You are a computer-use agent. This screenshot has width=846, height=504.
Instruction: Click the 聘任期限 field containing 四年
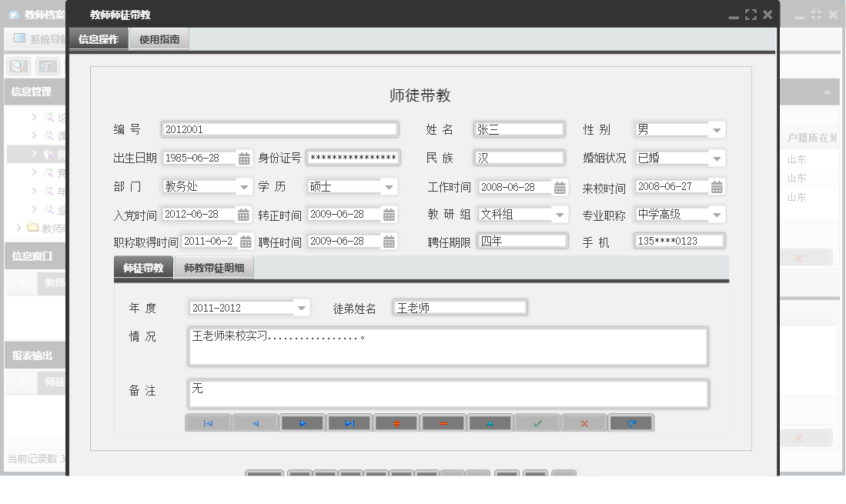point(522,241)
